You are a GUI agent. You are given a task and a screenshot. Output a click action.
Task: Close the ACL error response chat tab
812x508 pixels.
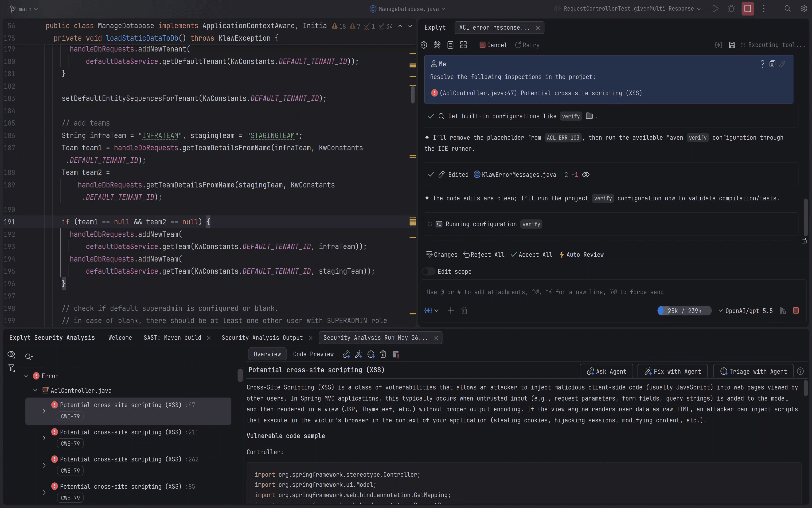pyautogui.click(x=538, y=28)
